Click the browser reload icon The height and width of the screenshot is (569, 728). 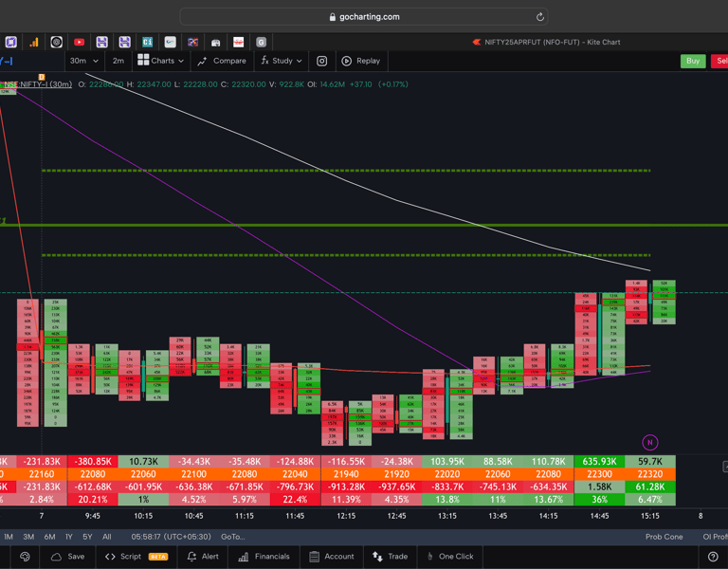540,17
